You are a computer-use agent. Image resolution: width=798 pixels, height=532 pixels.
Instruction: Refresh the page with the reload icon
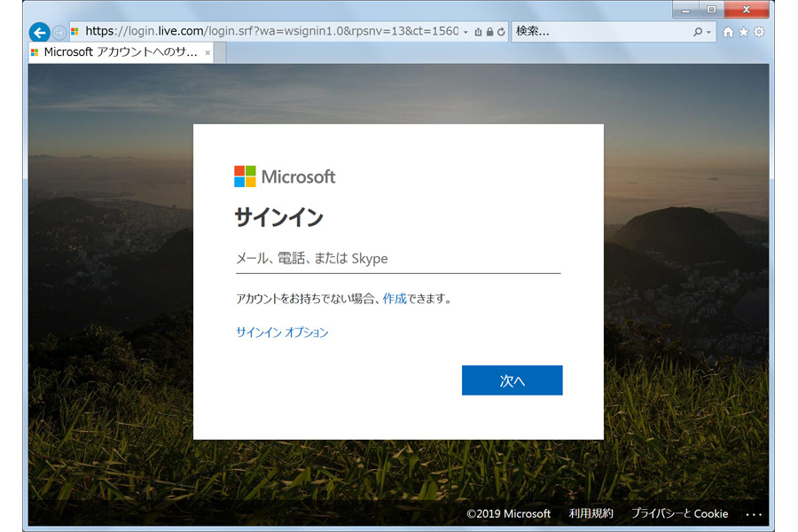click(x=501, y=32)
